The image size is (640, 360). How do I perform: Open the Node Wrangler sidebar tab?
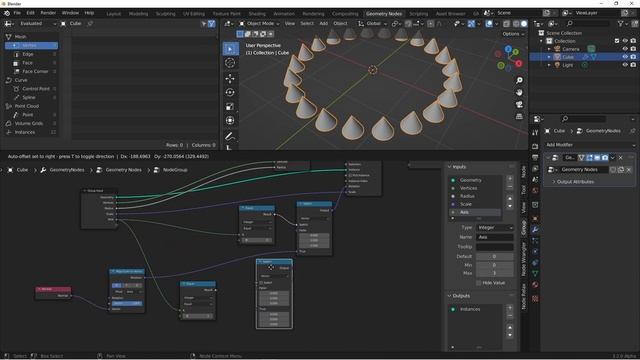tap(524, 259)
